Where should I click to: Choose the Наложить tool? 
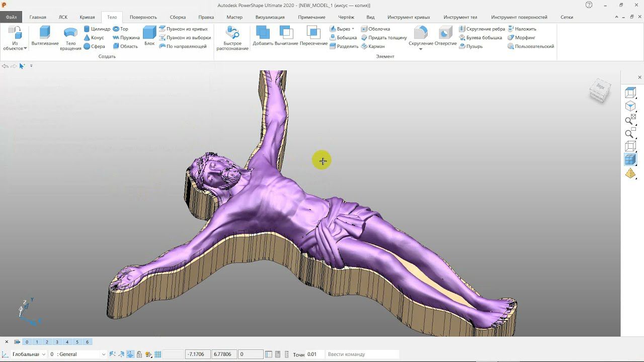click(x=522, y=29)
